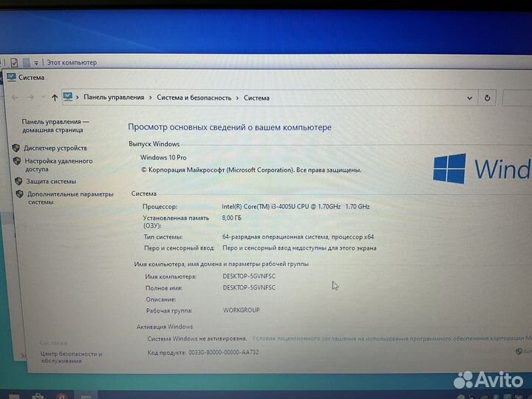Click the shield icon beside Настройка удаленного доступа
This screenshot has height=399, width=532.
click(x=17, y=161)
